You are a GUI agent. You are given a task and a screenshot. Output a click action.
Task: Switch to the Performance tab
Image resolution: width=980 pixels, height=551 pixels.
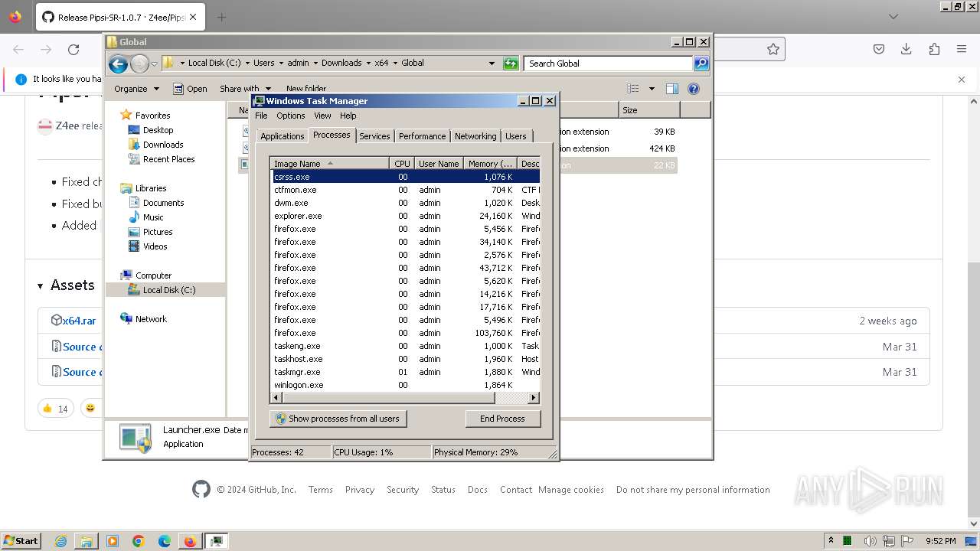(422, 136)
